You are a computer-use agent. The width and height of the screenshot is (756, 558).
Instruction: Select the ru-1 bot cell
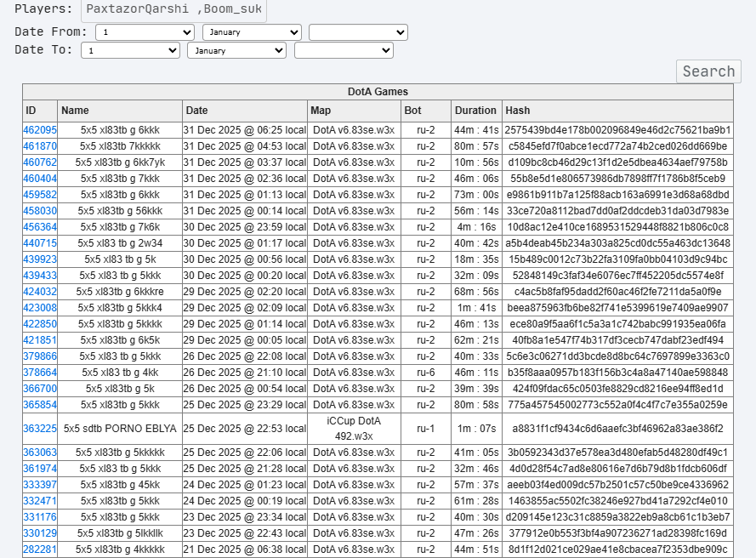click(426, 429)
